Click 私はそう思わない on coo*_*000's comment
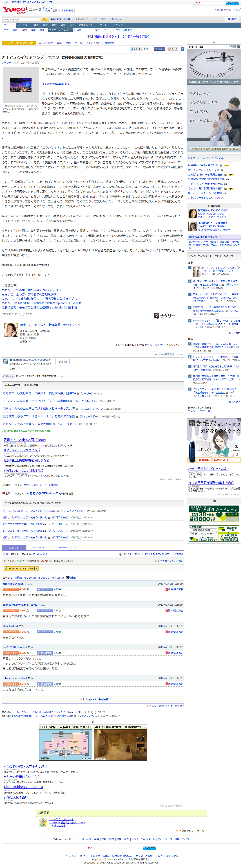Image resolution: width=243 pixels, height=868 pixels. [x=45, y=653]
